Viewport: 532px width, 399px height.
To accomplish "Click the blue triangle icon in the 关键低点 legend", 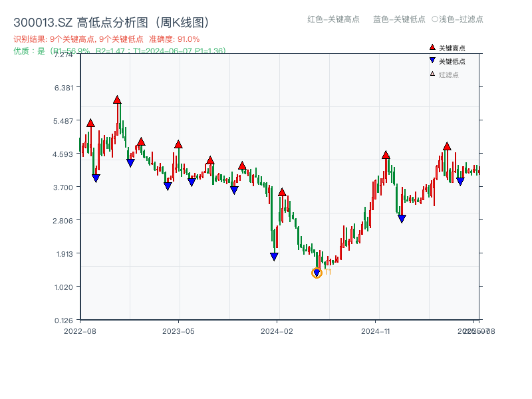I will (431, 60).
